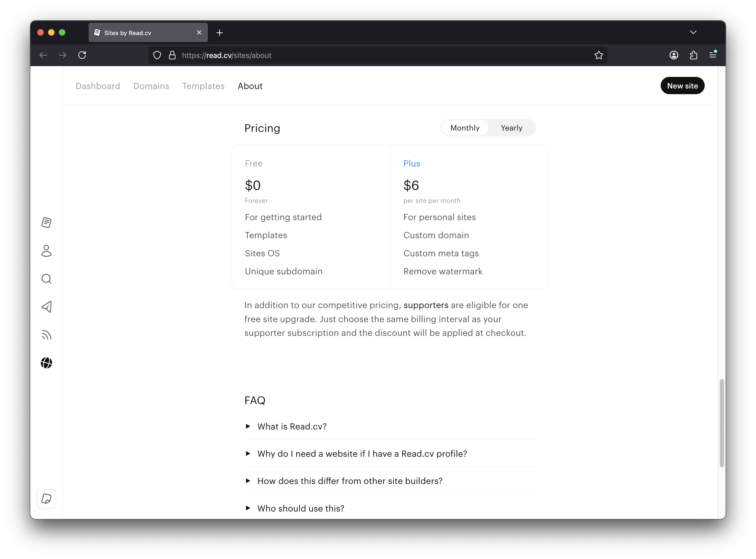Viewport: 756px width, 559px height.
Task: Select the Sites by Read.cv browser tab
Action: click(x=148, y=32)
